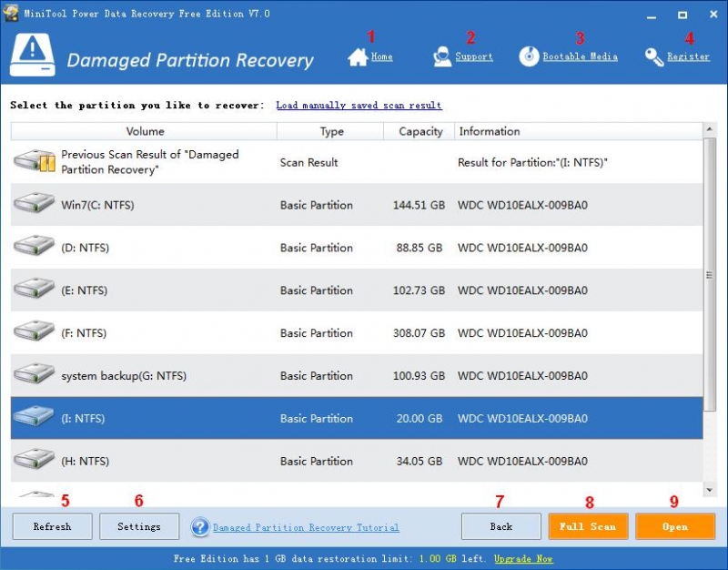Viewport: 728px width, 570px height.
Task: Click the scroll up arrow of partition list
Action: (x=709, y=129)
